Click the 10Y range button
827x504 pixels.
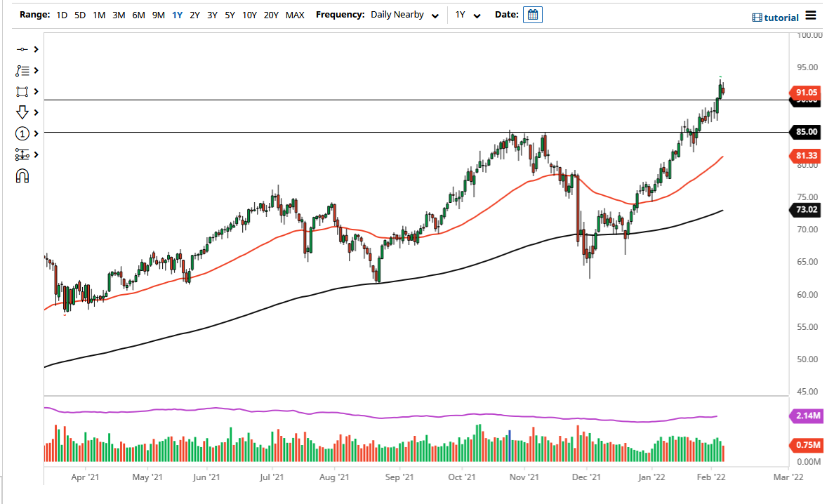point(249,14)
